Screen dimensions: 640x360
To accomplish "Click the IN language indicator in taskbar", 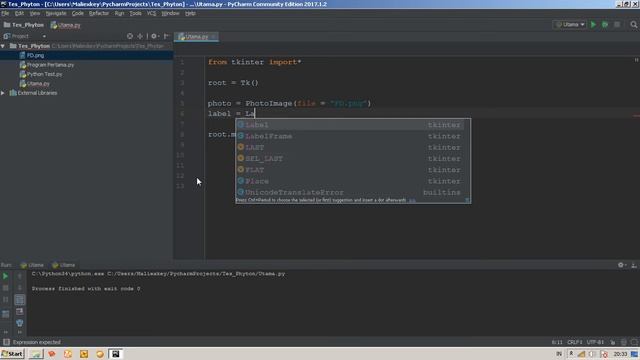I will 559,354.
